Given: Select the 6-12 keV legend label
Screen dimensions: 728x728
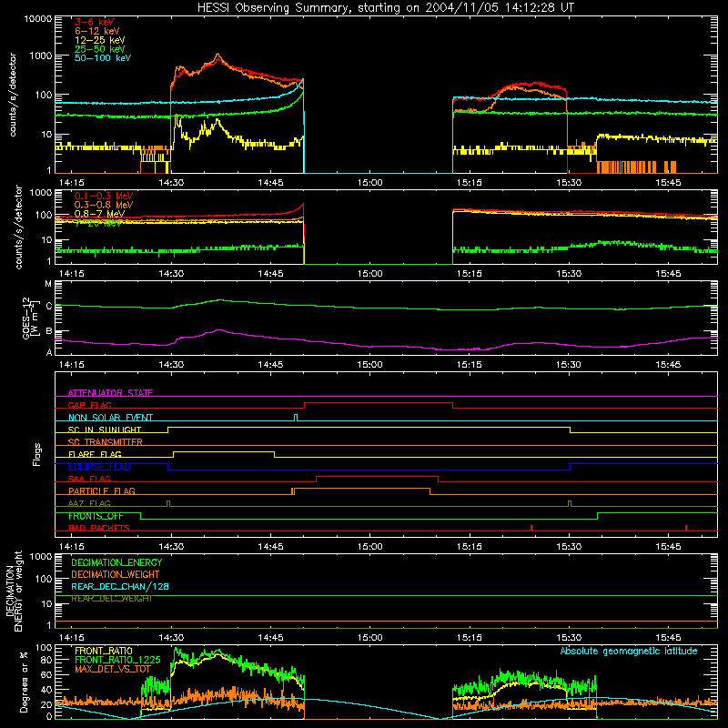Looking at the screenshot, I should coord(97,31).
